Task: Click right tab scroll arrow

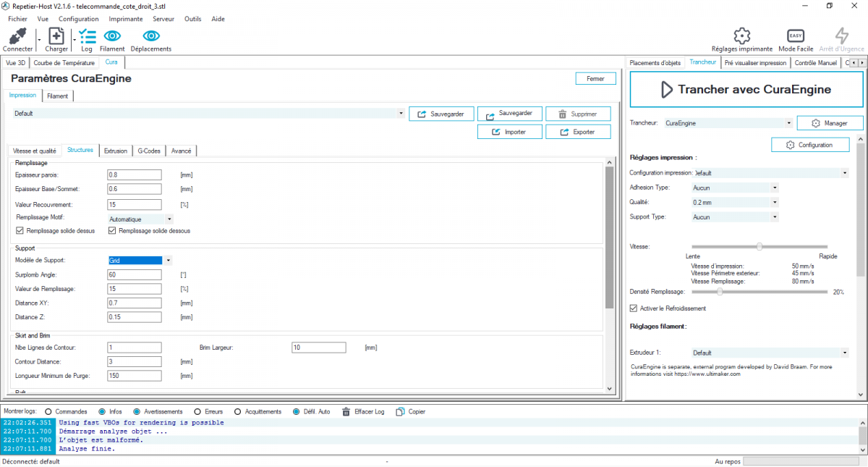Action: click(x=861, y=63)
